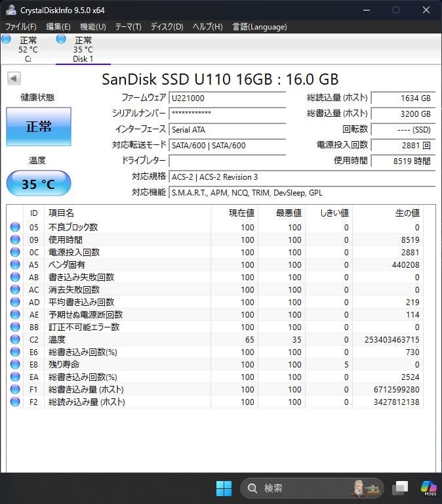Click status icon of E8 残り寿命 row

pos(15,364)
